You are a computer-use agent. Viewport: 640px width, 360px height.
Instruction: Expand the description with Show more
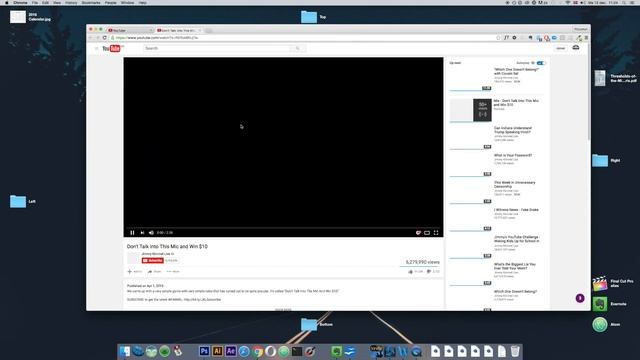coord(283,309)
